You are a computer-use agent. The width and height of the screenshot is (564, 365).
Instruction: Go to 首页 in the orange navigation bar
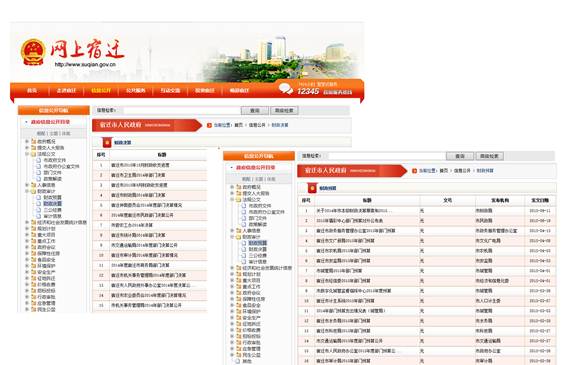click(x=32, y=90)
